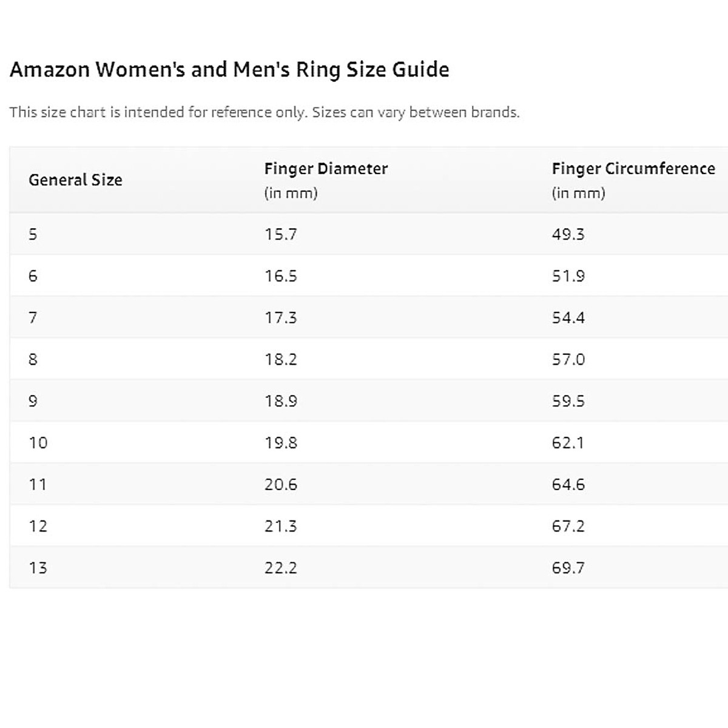Select the 16.5 diameter cell
Viewport: 728px width, 728px height.
(x=280, y=276)
